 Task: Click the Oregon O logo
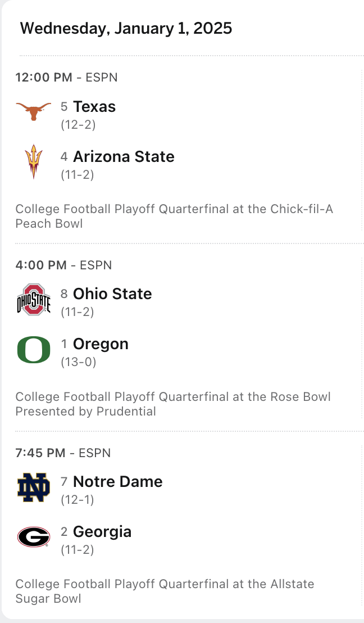[33, 349]
